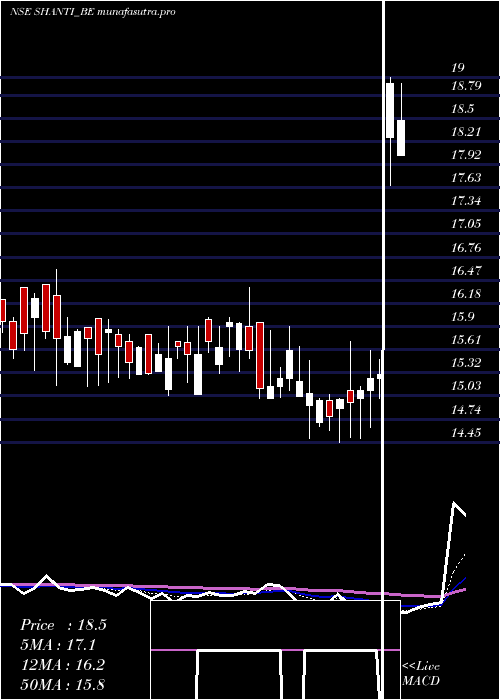Click the 15.61 price axis label
500x700 pixels.
[466, 340]
